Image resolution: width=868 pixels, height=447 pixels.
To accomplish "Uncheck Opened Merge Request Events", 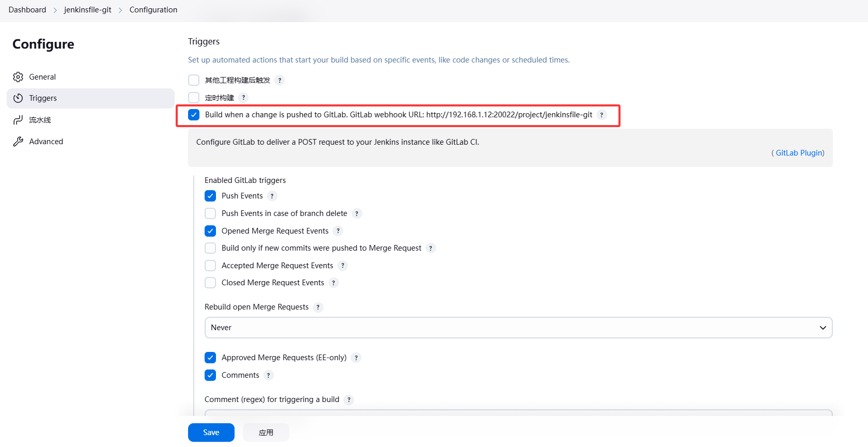I will coord(210,231).
